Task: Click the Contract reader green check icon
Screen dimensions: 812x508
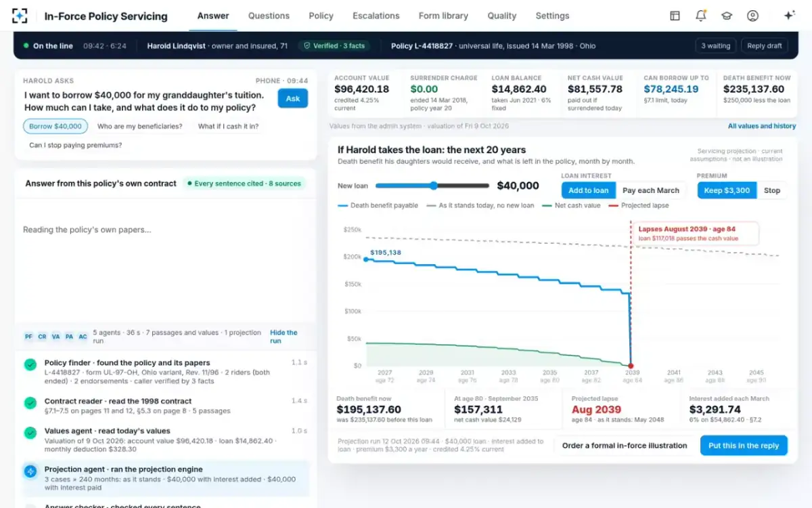Action: click(30, 403)
